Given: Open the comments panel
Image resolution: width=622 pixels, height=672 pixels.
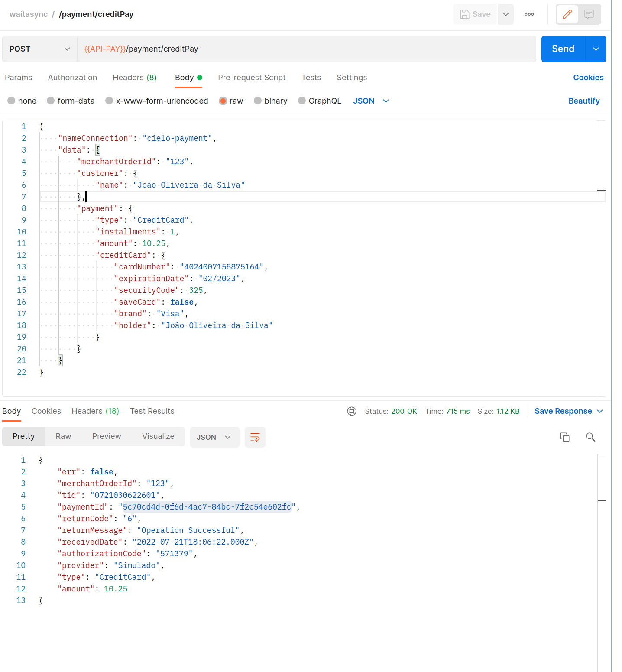Looking at the screenshot, I should pos(588,14).
